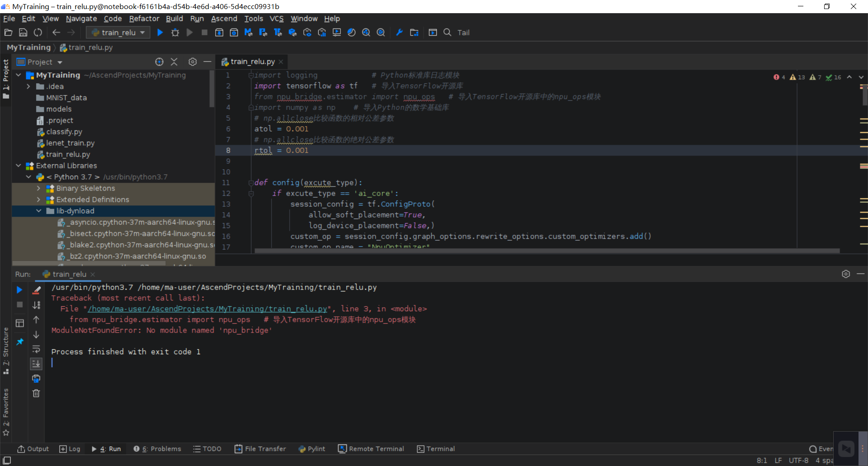Screen dimensions: 868x466
Task: Expand Binary Skeletons
Action: [x=38, y=188]
